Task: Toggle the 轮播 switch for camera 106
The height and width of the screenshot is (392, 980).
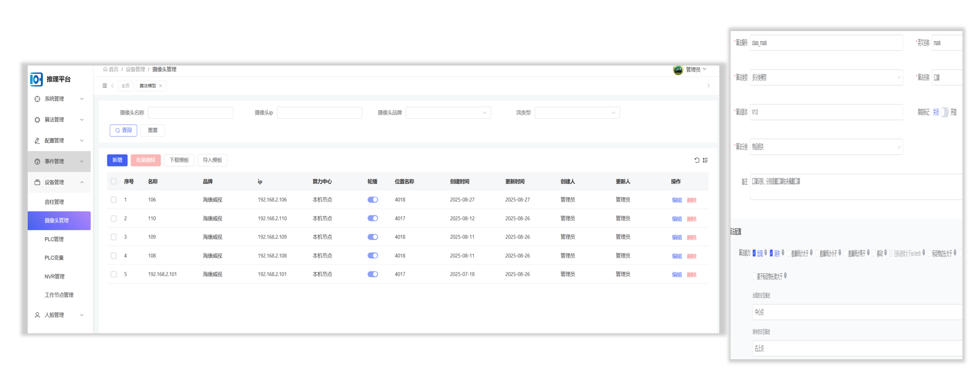Action: pos(373,200)
